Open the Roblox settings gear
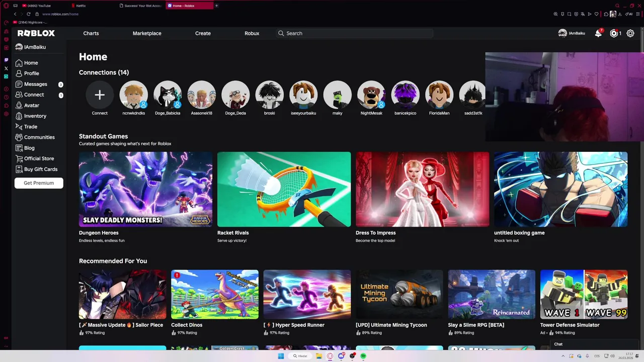 630,33
